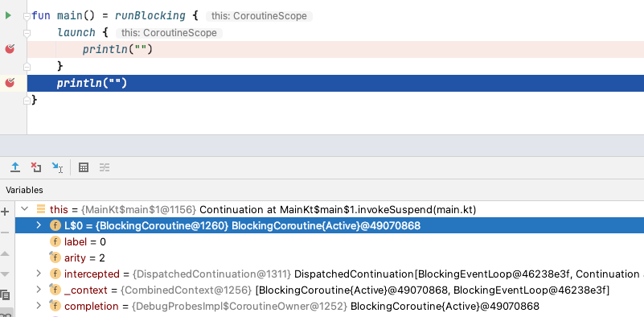Click the Run to Cursor icon

[57, 167]
